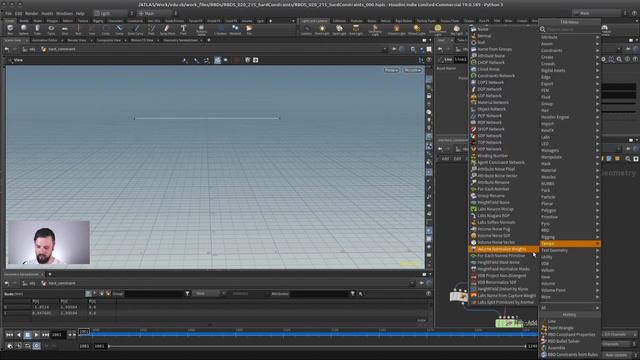Toggle points display in geometry spreadsheet
The image size is (640, 360).
coord(89,293)
